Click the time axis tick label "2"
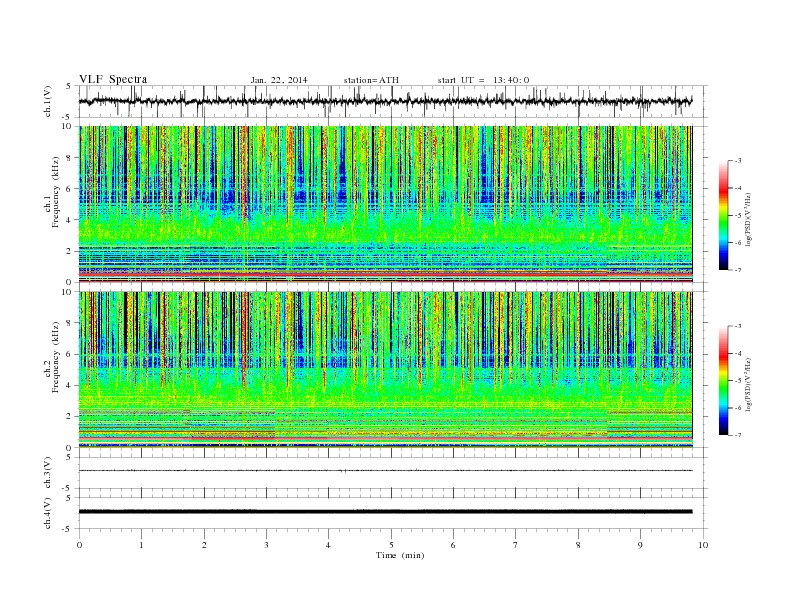 tap(204, 545)
